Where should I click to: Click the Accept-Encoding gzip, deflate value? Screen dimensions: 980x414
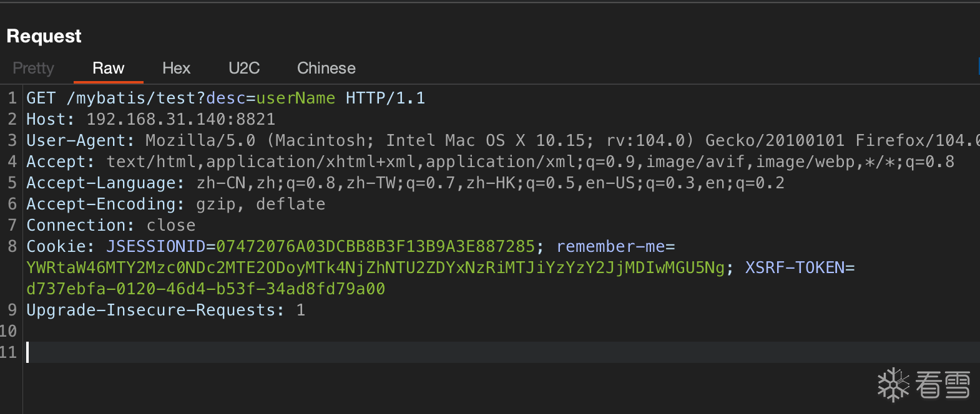coord(260,205)
